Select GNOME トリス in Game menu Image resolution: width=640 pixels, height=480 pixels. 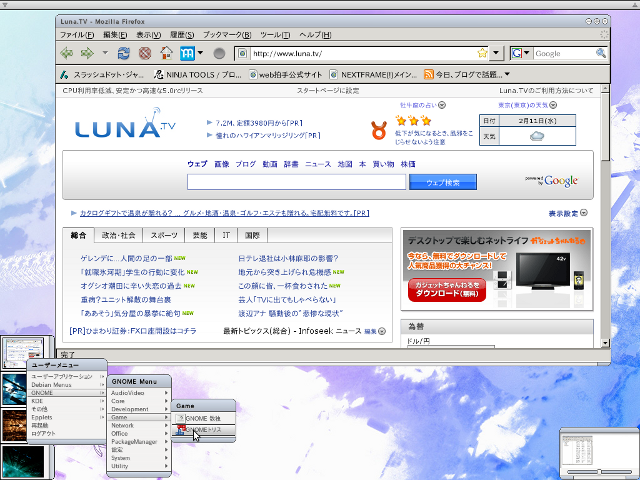(203, 430)
